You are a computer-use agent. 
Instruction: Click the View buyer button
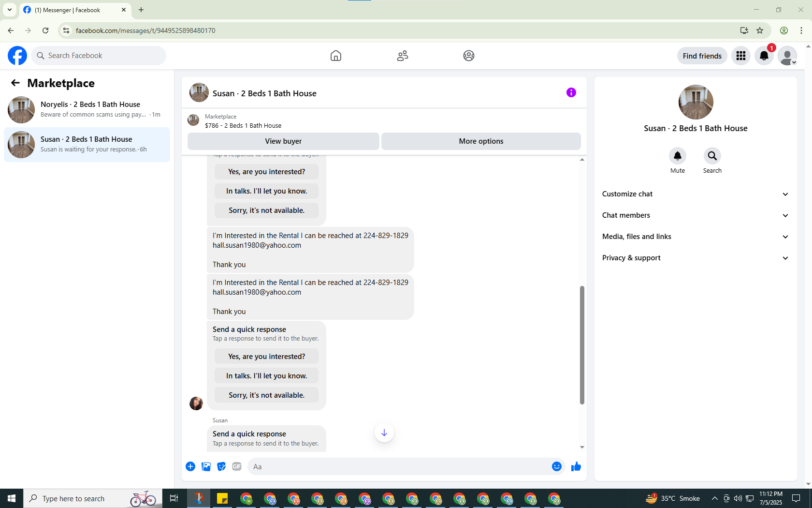click(283, 141)
